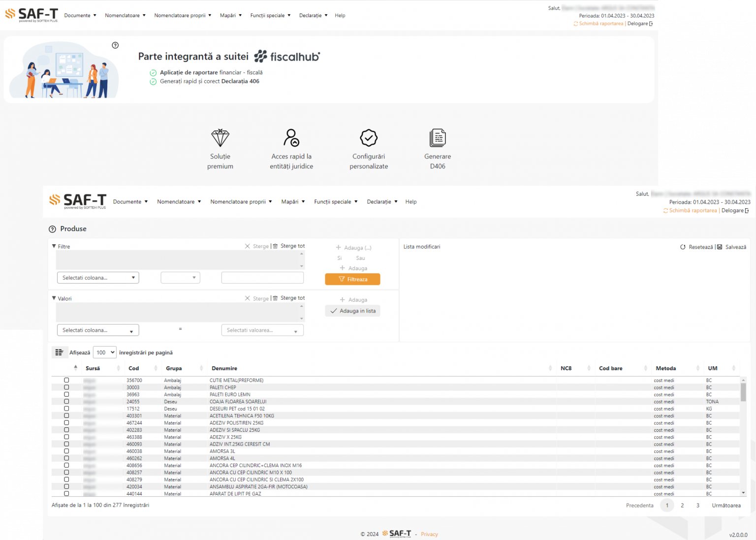Select the checkbox for COAJA FLOAREA SOARELUI
This screenshot has height=540, width=756.
pos(66,402)
